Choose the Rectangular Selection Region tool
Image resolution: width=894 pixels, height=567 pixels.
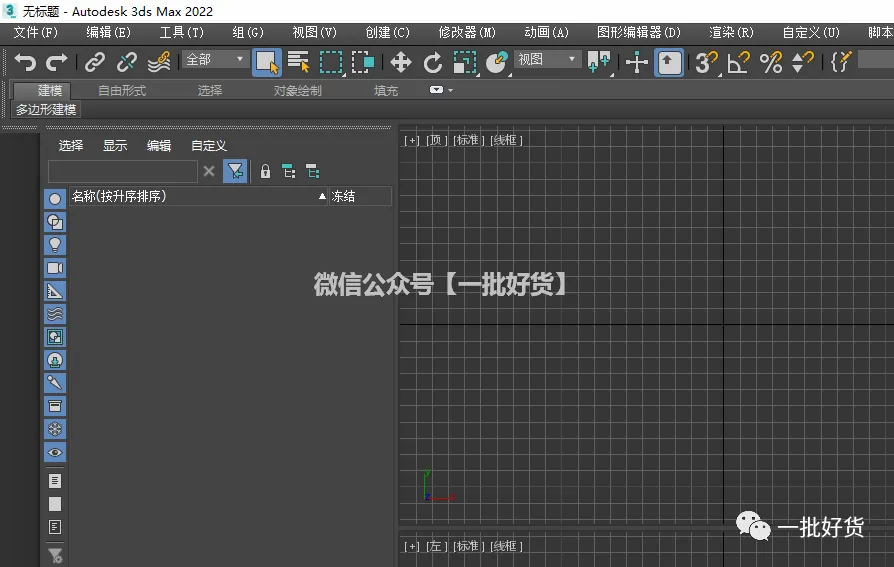click(x=331, y=62)
